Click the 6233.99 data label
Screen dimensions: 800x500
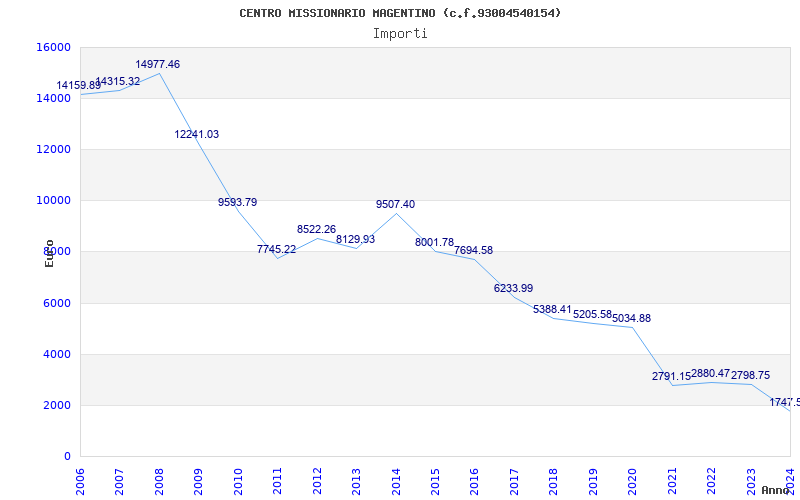tap(513, 288)
